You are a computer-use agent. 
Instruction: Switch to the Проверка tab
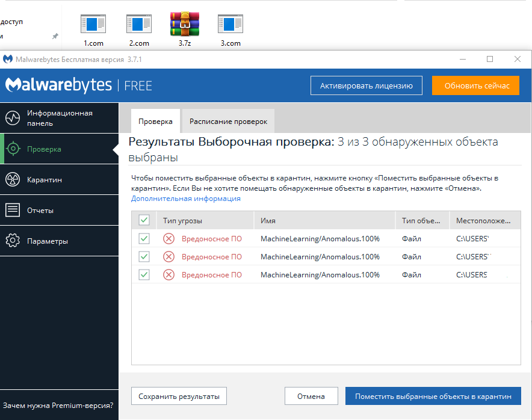click(x=155, y=121)
